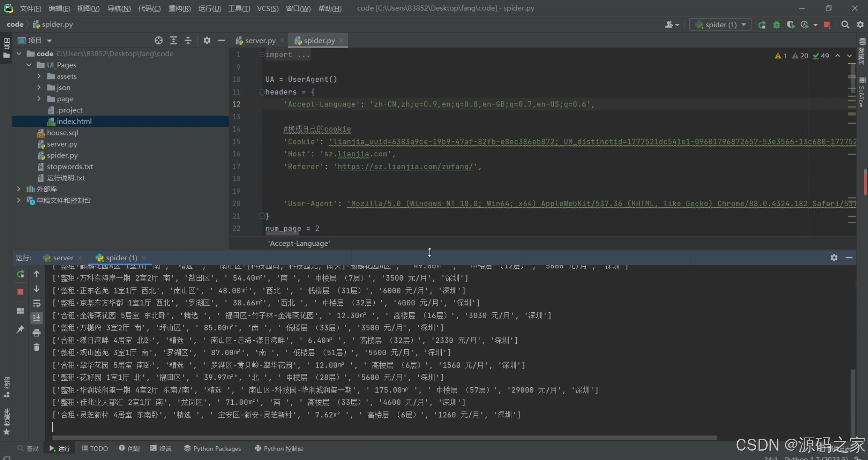Toggle soft-wrap in console output

click(37, 303)
